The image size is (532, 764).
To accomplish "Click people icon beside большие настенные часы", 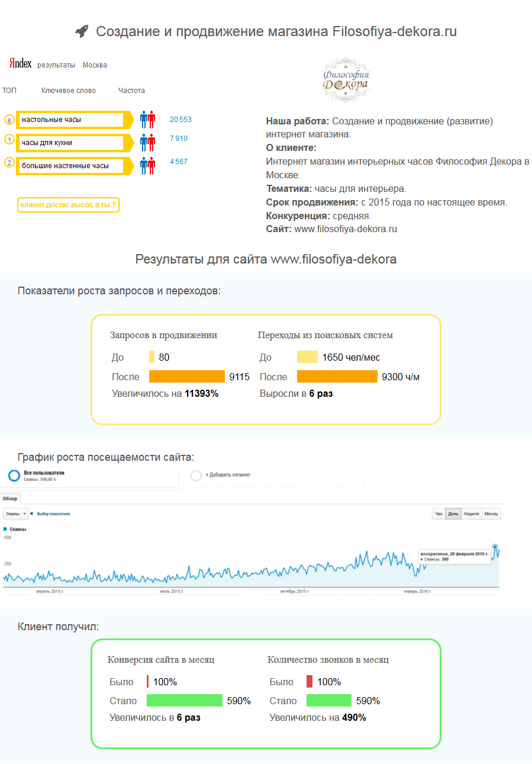I will (147, 166).
